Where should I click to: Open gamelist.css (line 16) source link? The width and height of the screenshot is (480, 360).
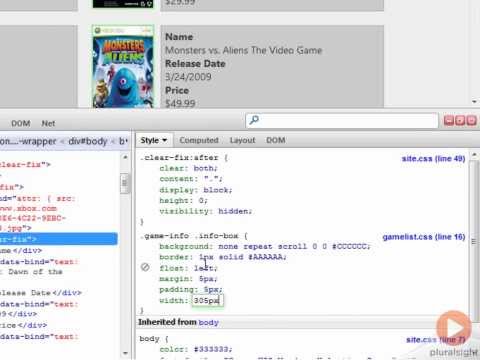pyautogui.click(x=424, y=237)
